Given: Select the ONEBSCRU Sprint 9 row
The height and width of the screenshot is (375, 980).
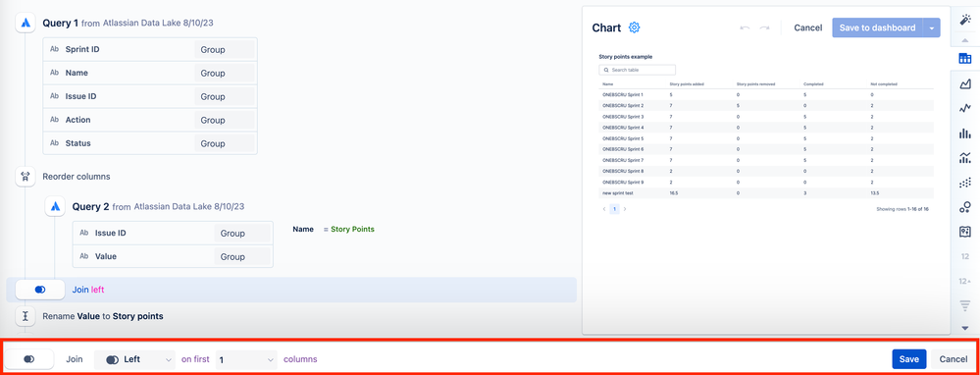Looking at the screenshot, I should pyautogui.click(x=766, y=182).
